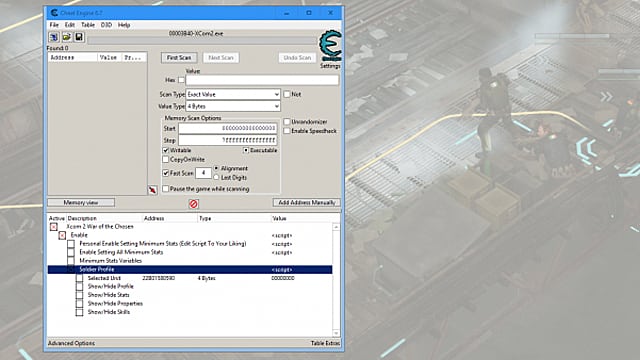Click the cheat table scrollbar down arrow
The width and height of the screenshot is (640, 360).
(336, 333)
